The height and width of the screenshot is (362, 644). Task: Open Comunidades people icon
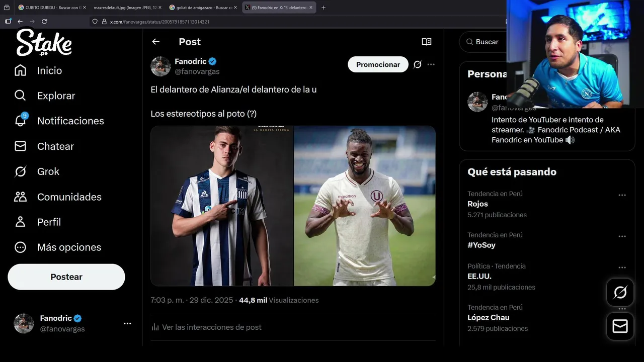coord(20,197)
